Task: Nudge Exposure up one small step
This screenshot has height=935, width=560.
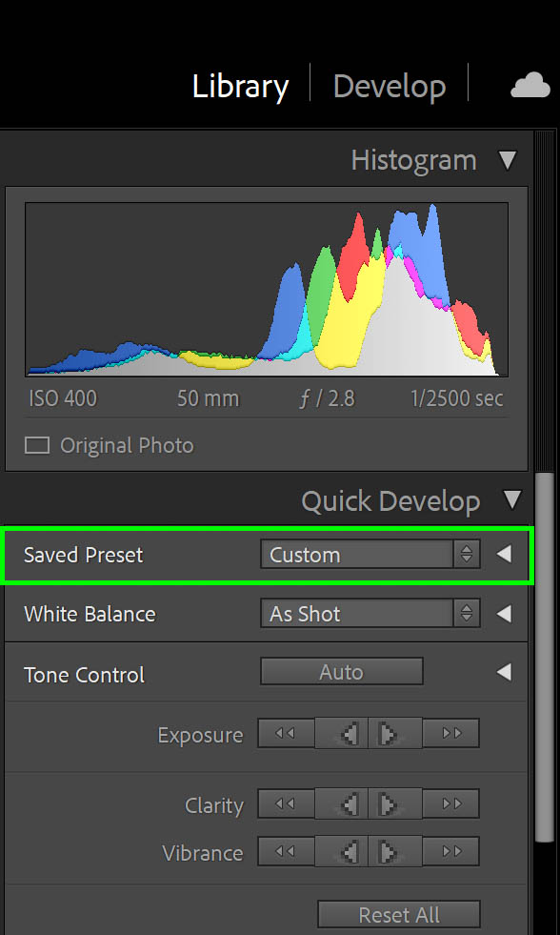Action: [395, 734]
